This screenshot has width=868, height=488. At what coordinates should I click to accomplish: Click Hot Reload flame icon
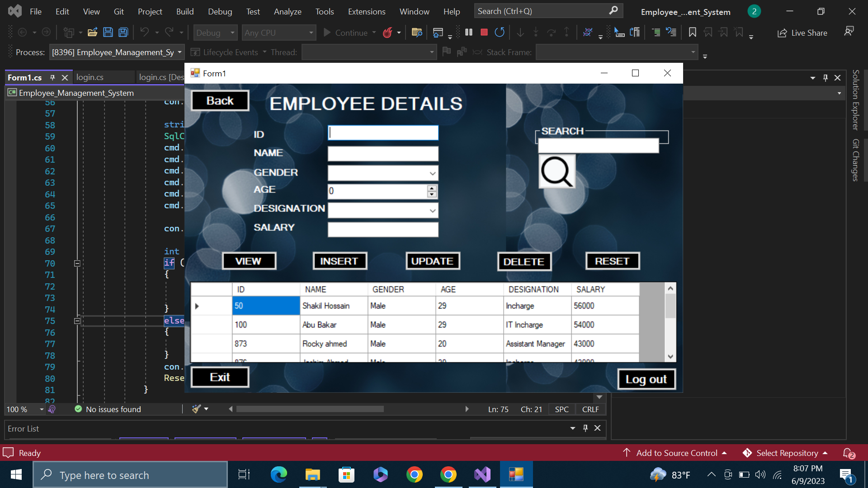387,33
